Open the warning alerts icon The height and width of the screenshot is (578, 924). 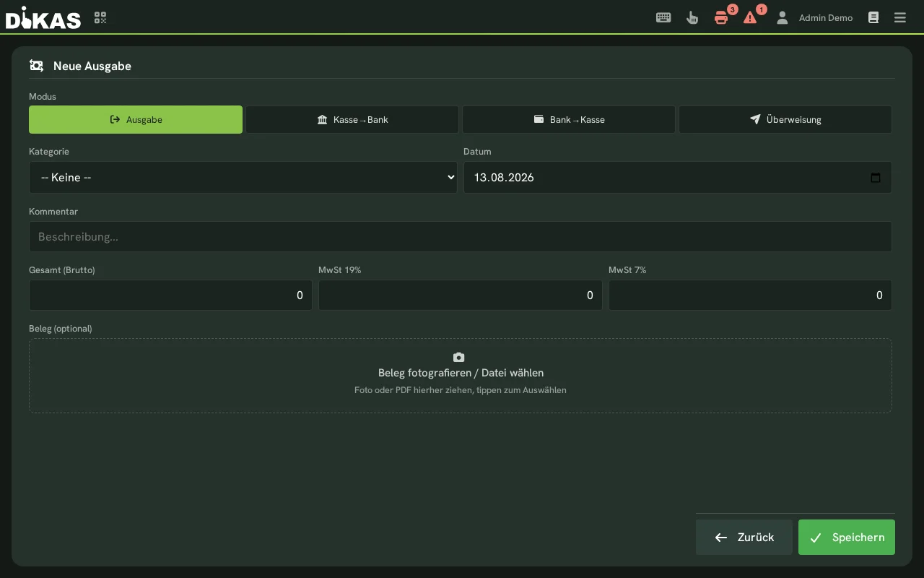750,17
